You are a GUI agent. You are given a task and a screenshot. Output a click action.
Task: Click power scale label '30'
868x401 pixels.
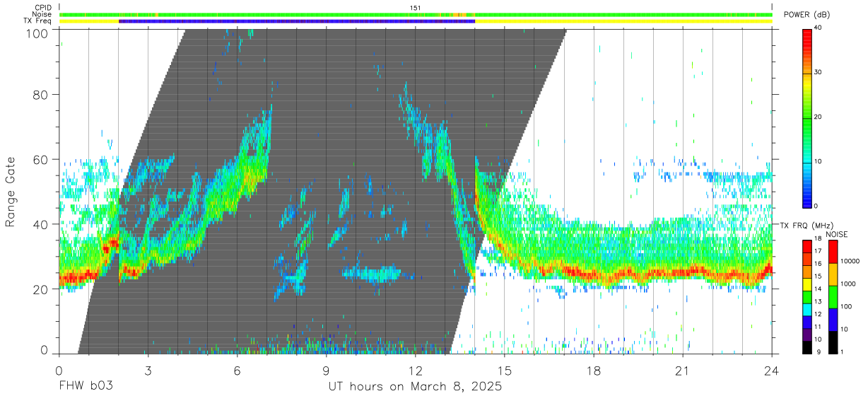(819, 73)
